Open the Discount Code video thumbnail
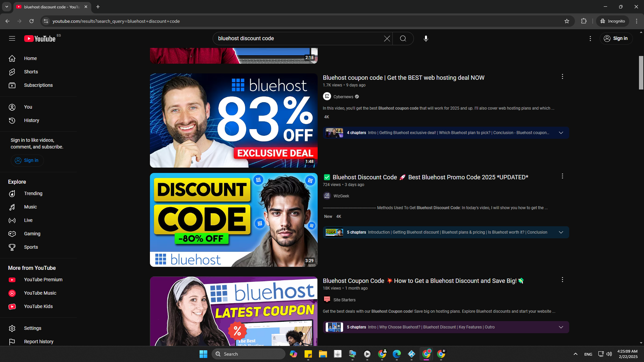 [x=233, y=220]
